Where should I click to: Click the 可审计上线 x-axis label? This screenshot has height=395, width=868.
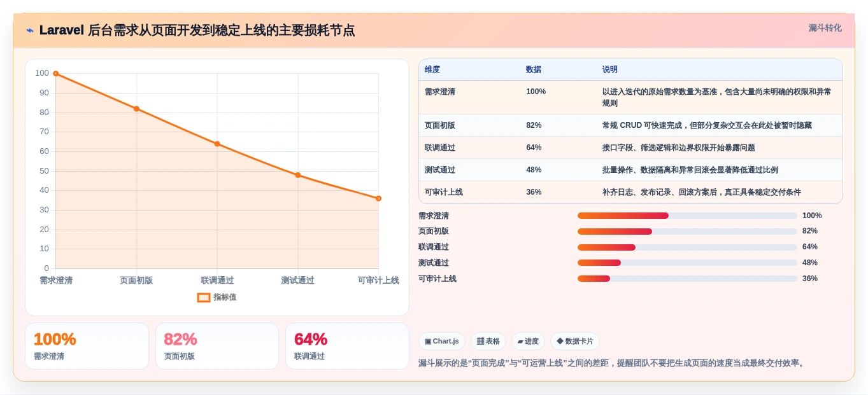click(378, 281)
